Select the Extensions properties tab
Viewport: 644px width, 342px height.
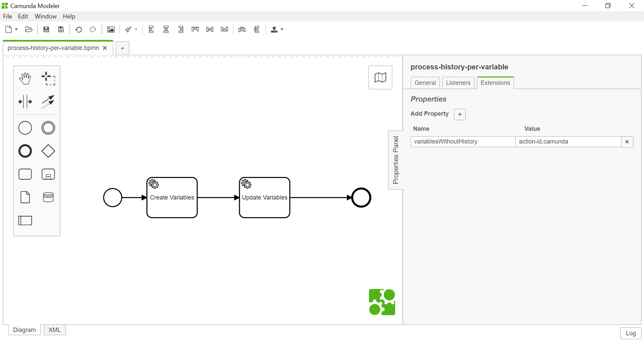(x=495, y=83)
